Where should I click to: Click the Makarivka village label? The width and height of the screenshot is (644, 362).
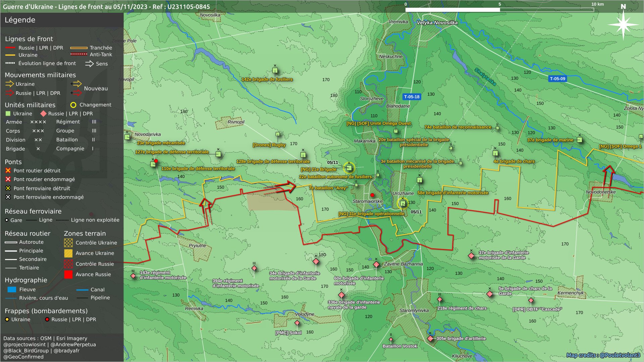click(365, 141)
